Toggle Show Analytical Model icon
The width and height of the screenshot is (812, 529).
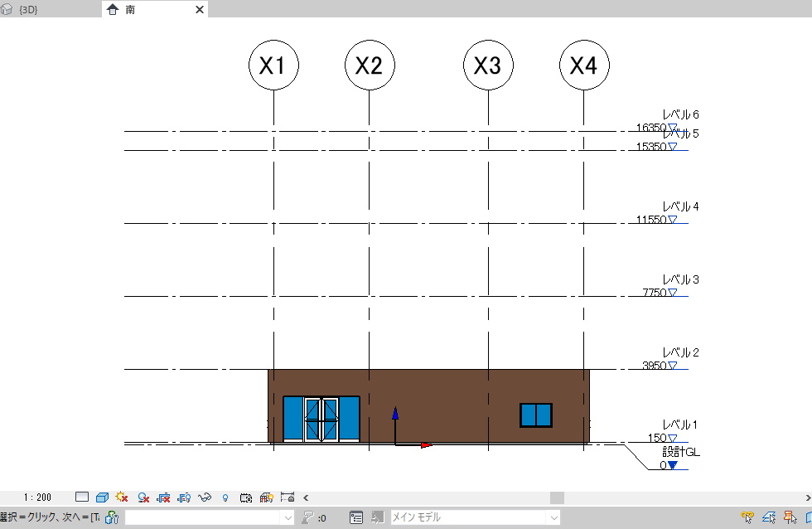266,497
